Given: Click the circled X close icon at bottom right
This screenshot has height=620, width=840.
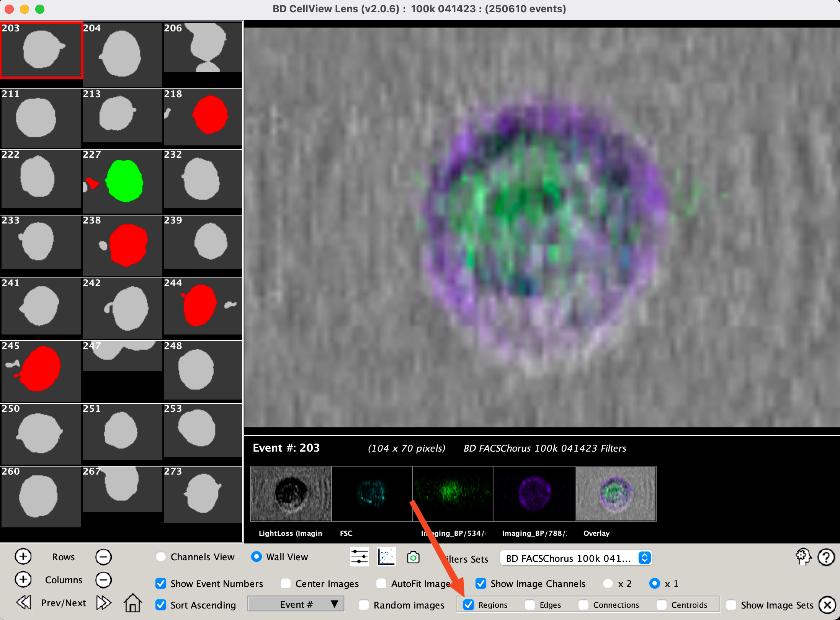Looking at the screenshot, I should 827,605.
